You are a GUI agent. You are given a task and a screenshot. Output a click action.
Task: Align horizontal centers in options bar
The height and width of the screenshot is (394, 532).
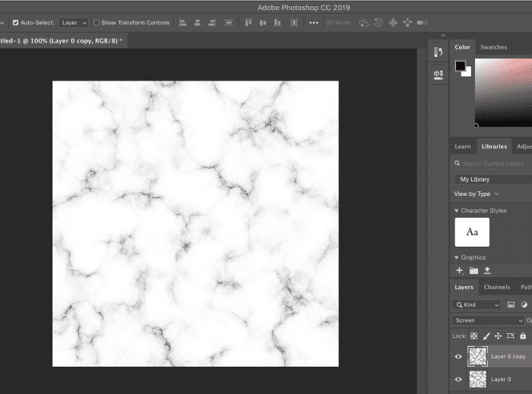click(197, 23)
